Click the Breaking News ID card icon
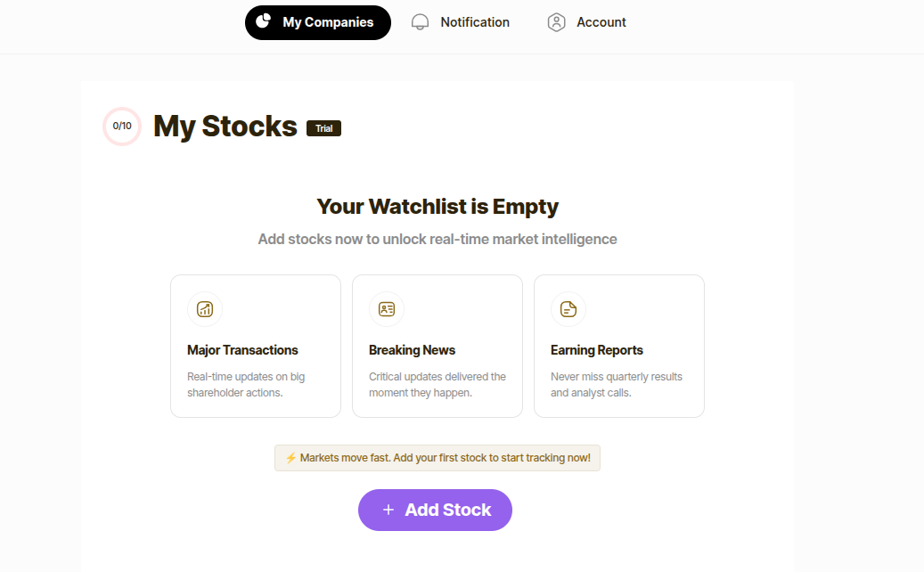Screen dimensions: 924x572 pyautogui.click(x=387, y=309)
